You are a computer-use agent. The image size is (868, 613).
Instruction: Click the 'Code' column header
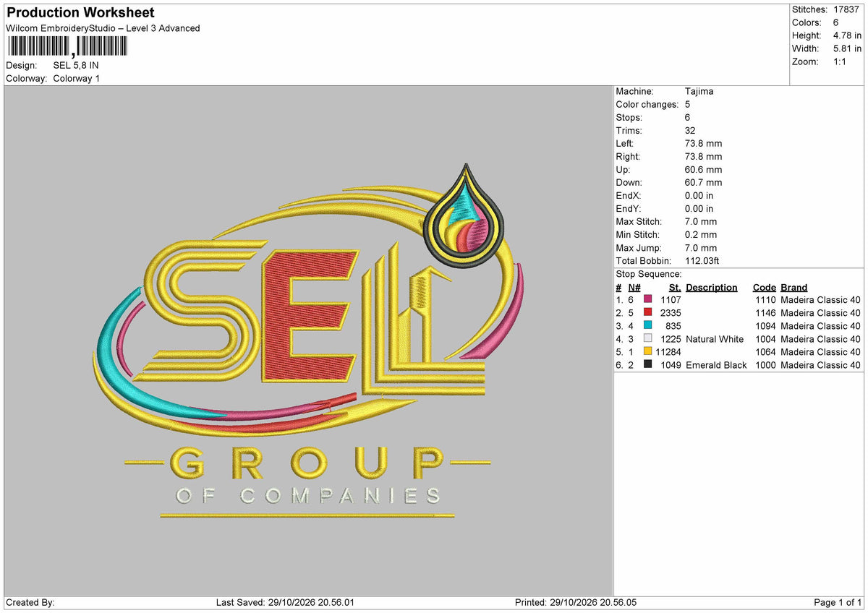click(x=764, y=288)
